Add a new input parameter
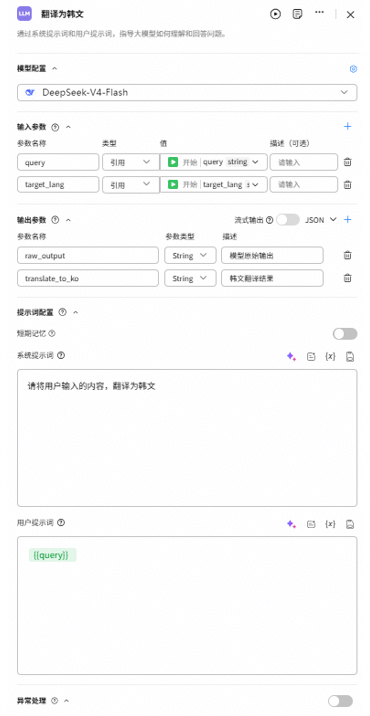The width and height of the screenshot is (370, 716). [x=348, y=126]
